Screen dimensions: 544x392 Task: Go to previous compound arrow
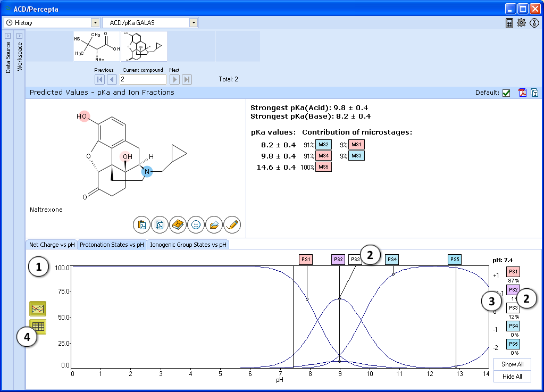pyautogui.click(x=112, y=79)
